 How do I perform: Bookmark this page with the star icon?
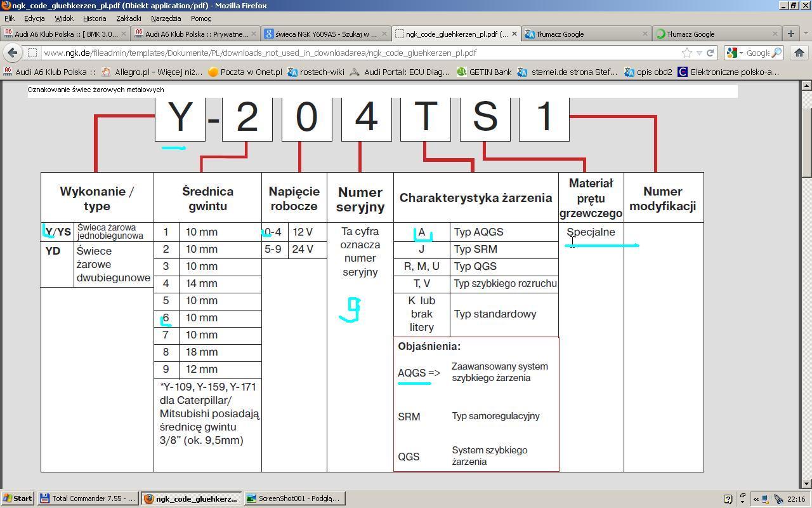tap(686, 53)
